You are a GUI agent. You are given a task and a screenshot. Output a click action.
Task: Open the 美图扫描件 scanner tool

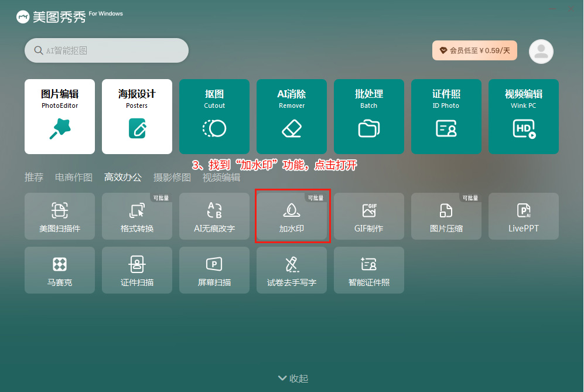(60, 216)
